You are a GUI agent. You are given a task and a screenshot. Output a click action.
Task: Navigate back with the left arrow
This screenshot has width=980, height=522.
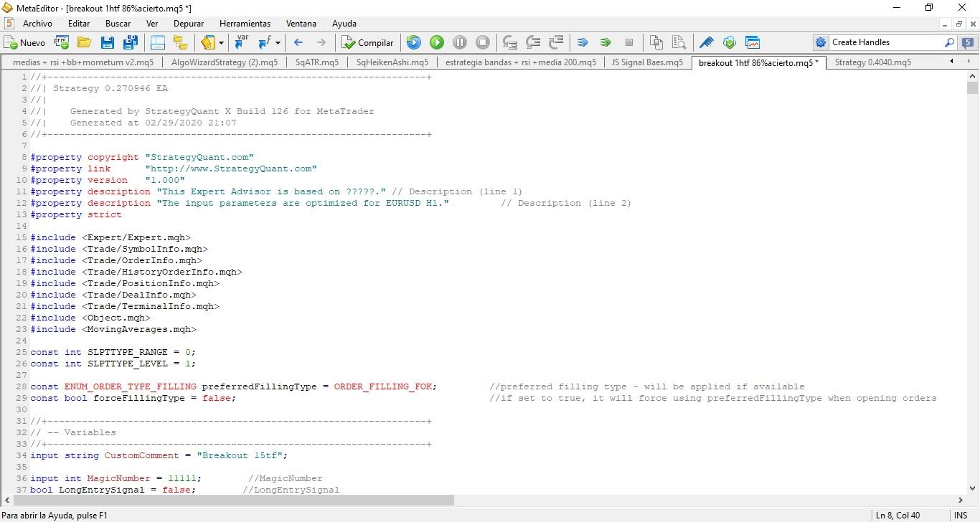[x=298, y=42]
